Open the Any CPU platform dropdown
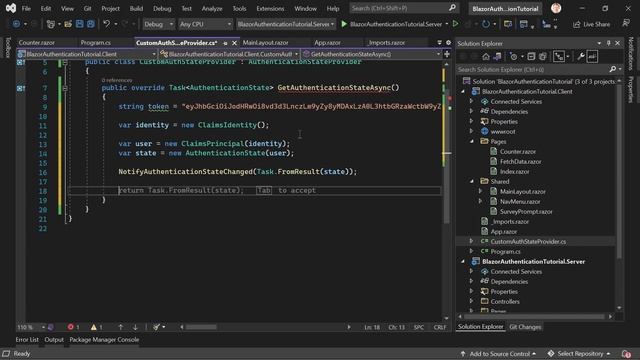Viewport: 640px width, 360px height. click(x=205, y=24)
